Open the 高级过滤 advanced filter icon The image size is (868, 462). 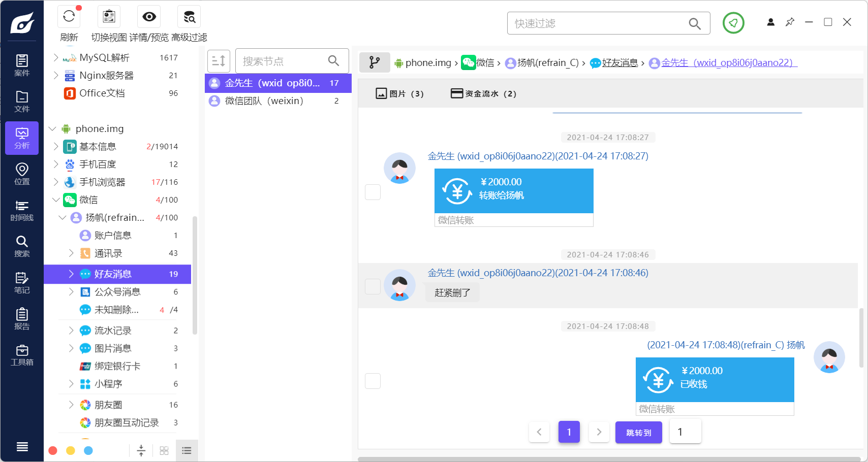tap(189, 17)
